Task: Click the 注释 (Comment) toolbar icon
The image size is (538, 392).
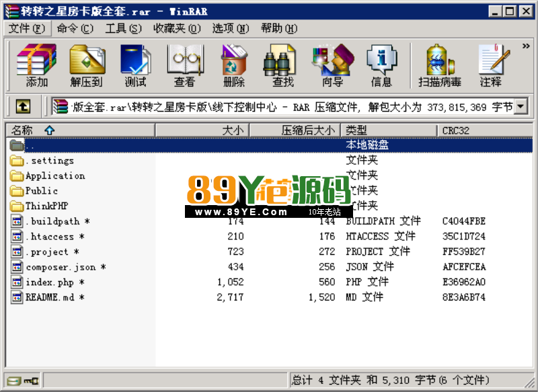Action: [494, 59]
